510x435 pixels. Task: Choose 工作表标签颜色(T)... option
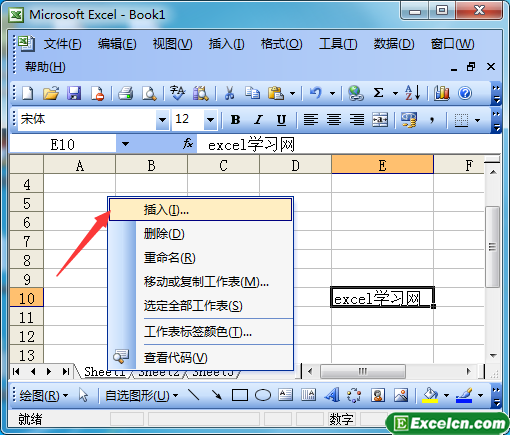coord(201,332)
